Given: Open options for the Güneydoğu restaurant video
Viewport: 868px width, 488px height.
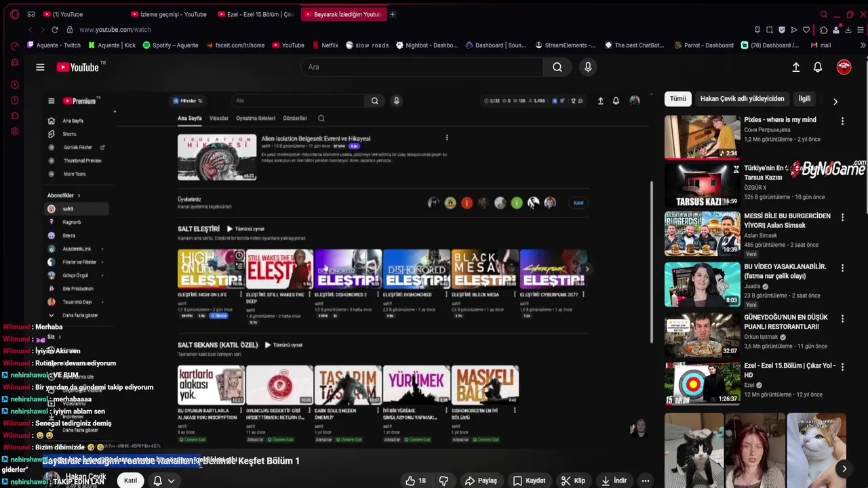Looking at the screenshot, I should (x=842, y=319).
